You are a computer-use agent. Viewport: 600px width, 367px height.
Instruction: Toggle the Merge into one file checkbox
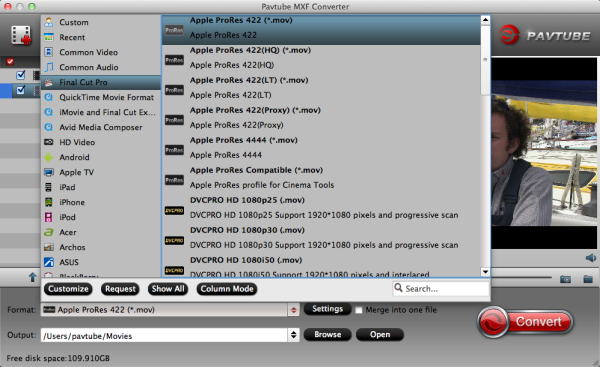359,310
